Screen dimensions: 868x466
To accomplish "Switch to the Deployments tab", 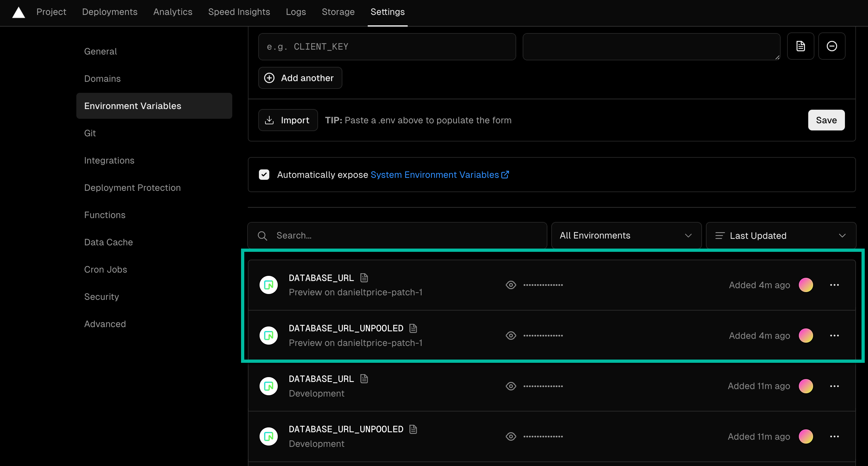I will pos(109,12).
